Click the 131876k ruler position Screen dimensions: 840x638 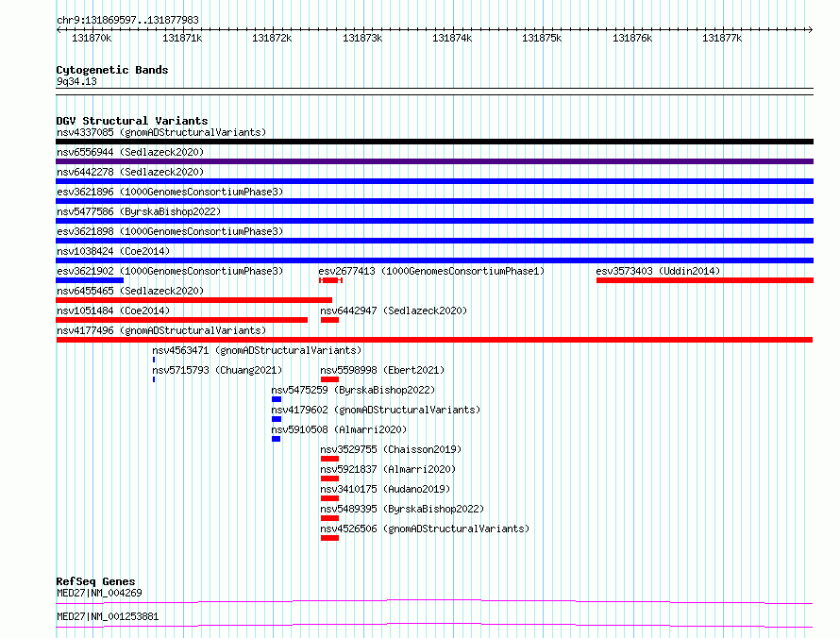632,38
